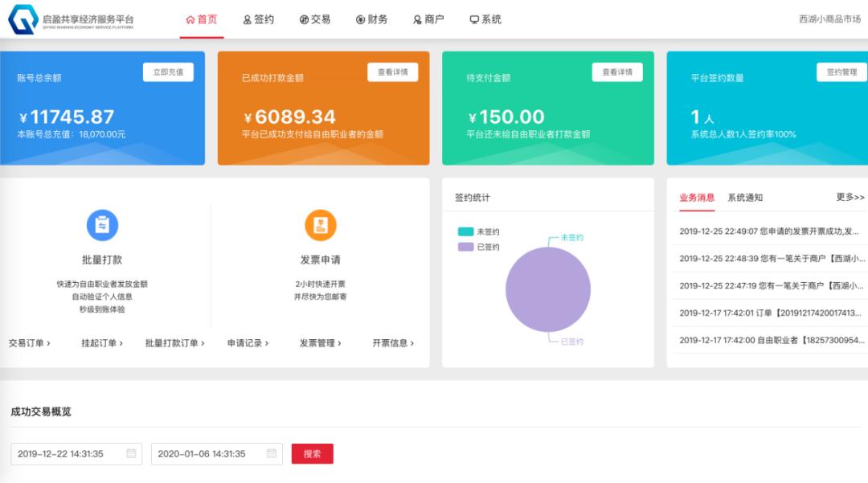Open the calendar icon in the end date field
868x483 pixels.
coord(269,452)
